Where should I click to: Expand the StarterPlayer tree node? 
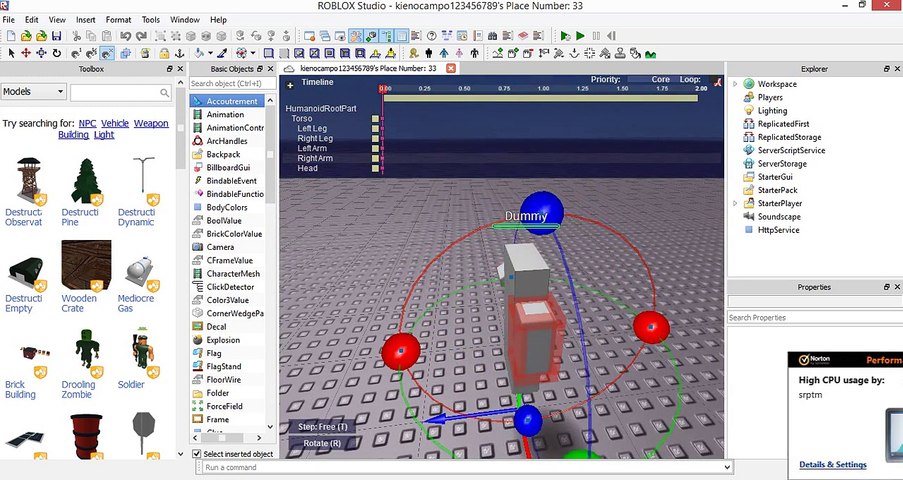coord(736,203)
